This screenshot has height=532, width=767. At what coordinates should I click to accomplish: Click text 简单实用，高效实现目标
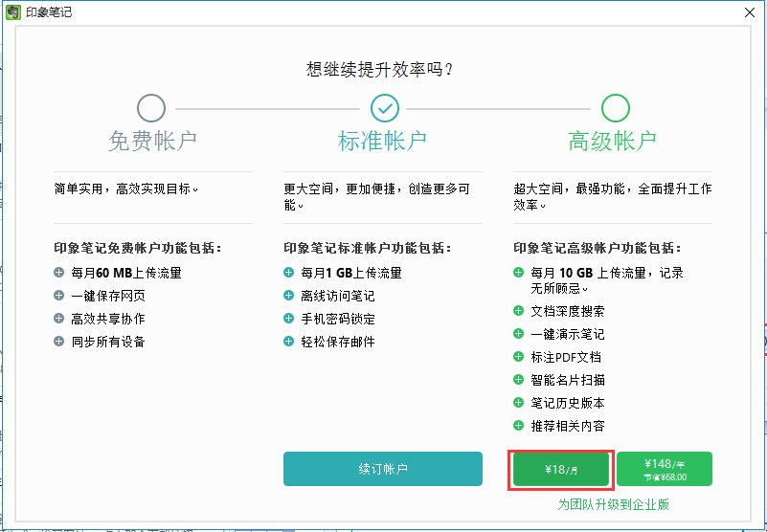125,188
